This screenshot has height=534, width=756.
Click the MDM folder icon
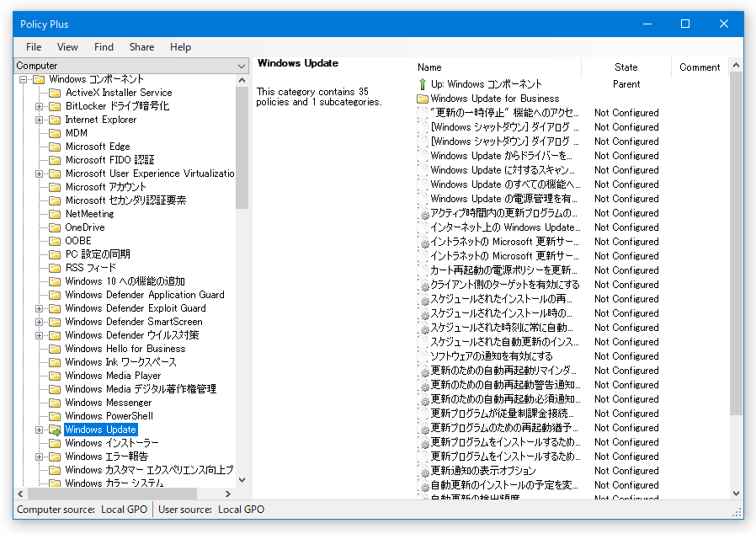pyautogui.click(x=55, y=133)
